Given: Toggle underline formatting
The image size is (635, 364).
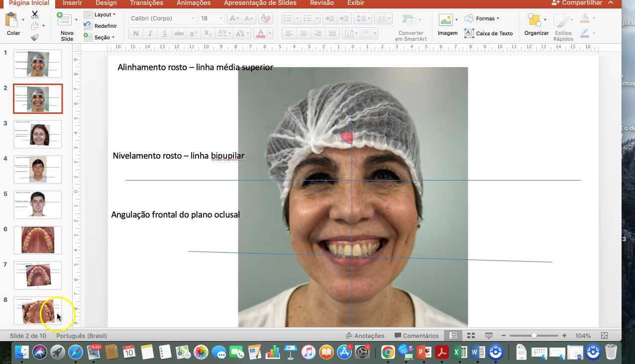Looking at the screenshot, I should coord(164,33).
